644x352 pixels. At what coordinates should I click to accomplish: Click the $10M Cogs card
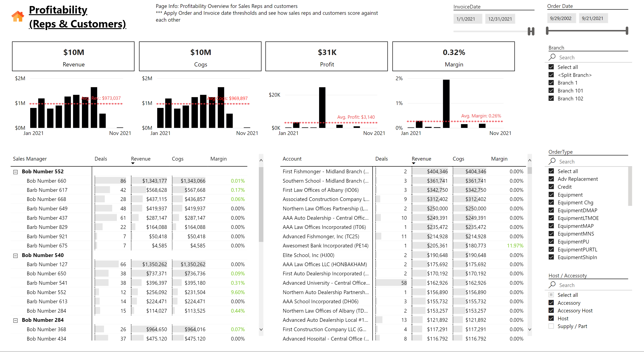point(200,56)
